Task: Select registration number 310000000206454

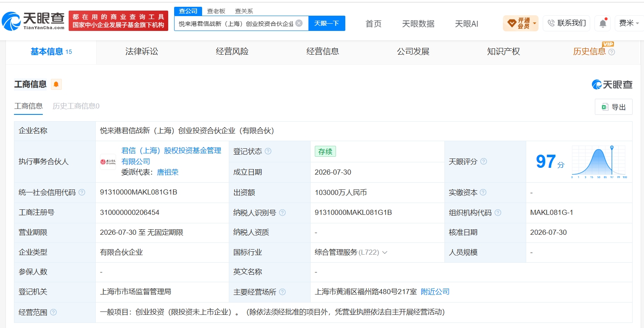Action: click(130, 213)
